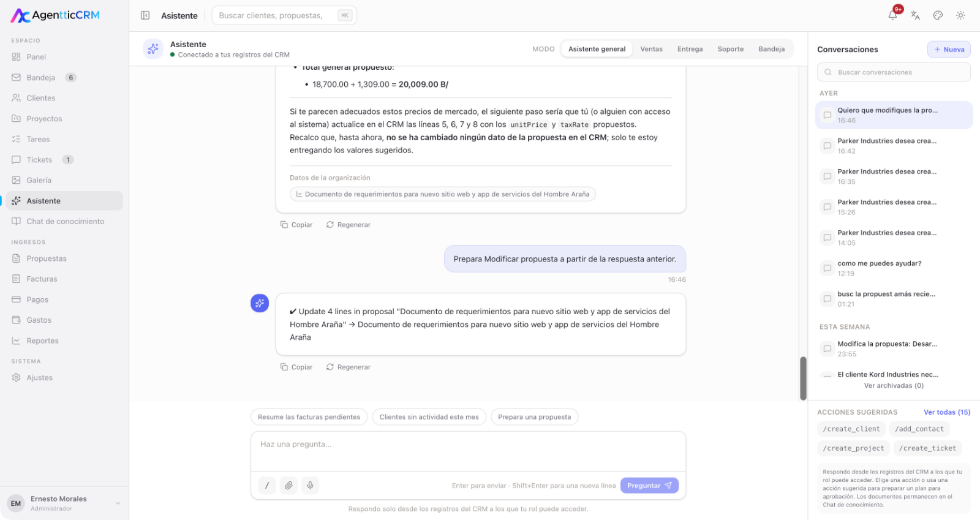Click the slash command button

pyautogui.click(x=266, y=485)
